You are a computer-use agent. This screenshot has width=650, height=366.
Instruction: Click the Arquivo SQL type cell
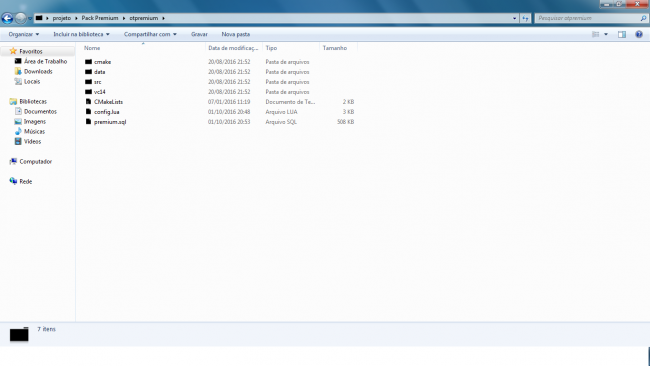click(x=281, y=122)
